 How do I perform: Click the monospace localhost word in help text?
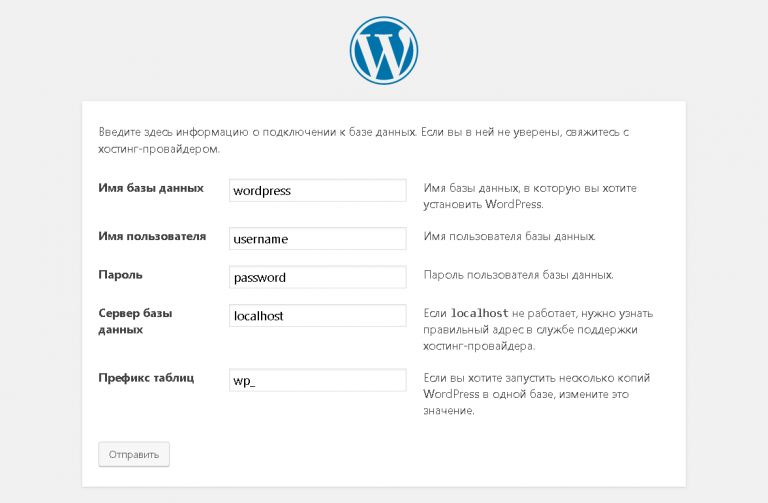click(480, 313)
